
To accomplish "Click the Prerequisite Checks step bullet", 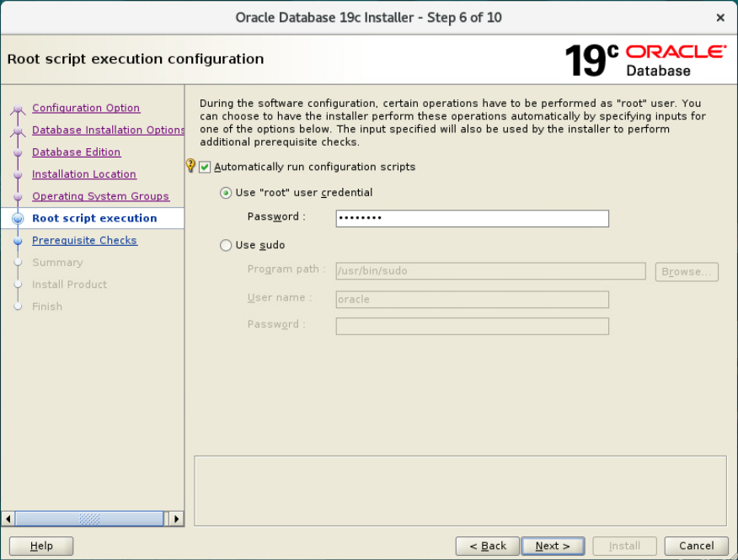I will [x=18, y=241].
